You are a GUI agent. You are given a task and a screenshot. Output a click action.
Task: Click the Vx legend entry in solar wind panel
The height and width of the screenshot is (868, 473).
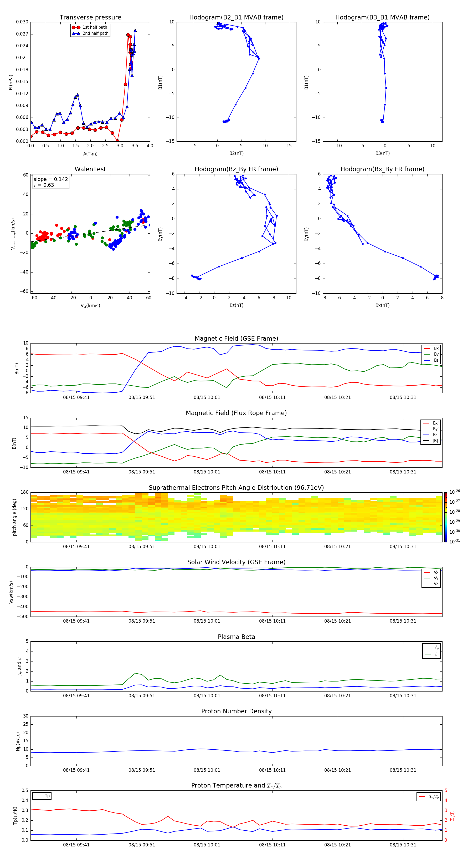coord(431,573)
